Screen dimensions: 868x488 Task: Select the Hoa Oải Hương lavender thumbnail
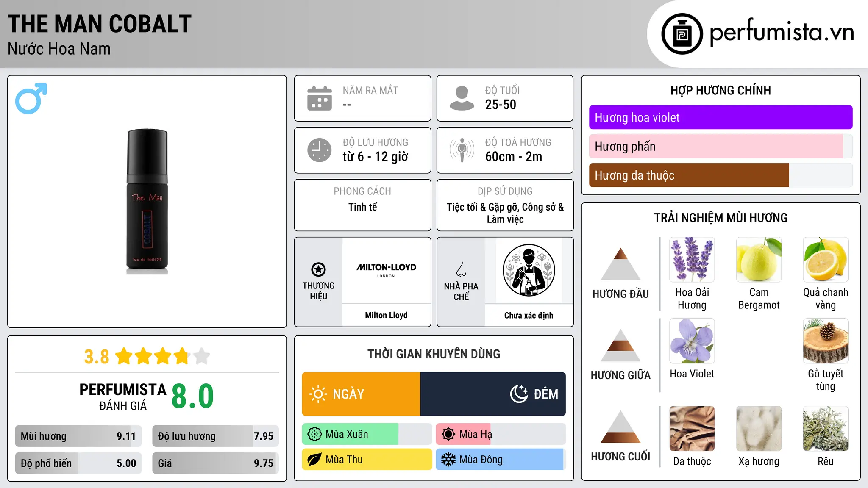click(x=692, y=260)
